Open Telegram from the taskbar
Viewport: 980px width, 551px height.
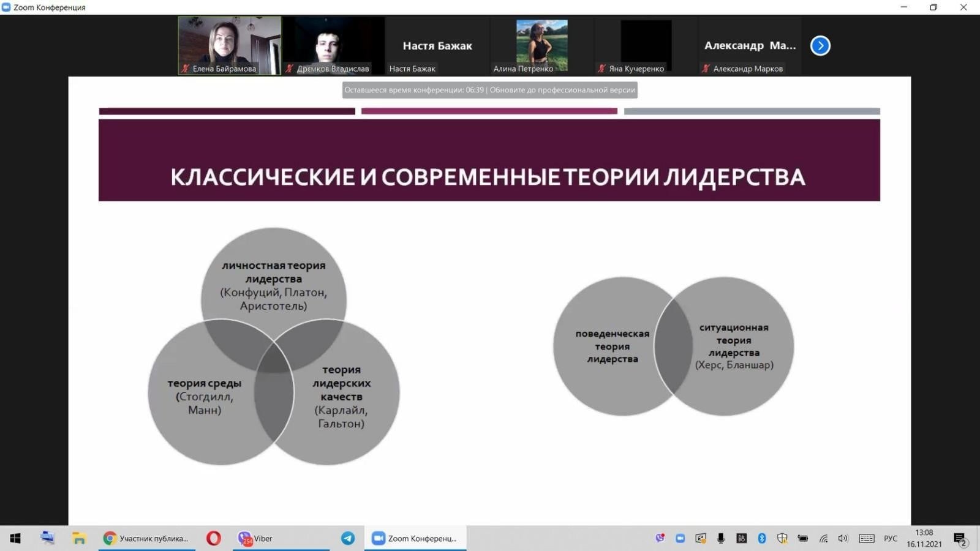point(348,538)
